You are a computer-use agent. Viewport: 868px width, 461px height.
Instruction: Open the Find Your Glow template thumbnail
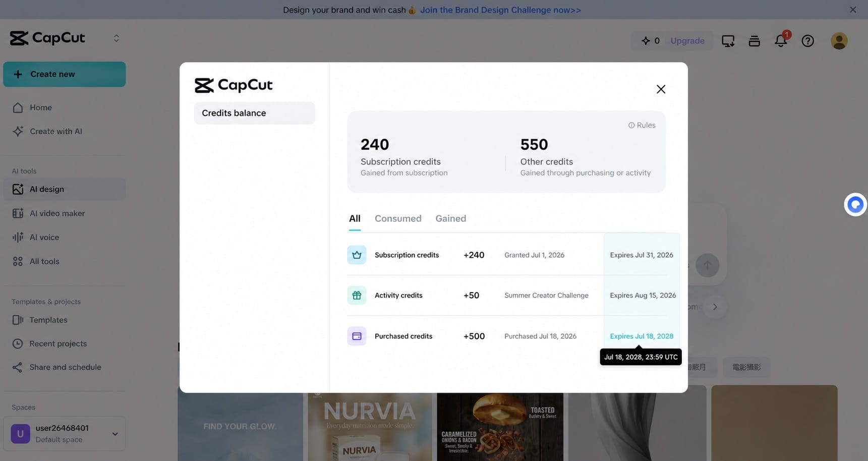coord(240,427)
